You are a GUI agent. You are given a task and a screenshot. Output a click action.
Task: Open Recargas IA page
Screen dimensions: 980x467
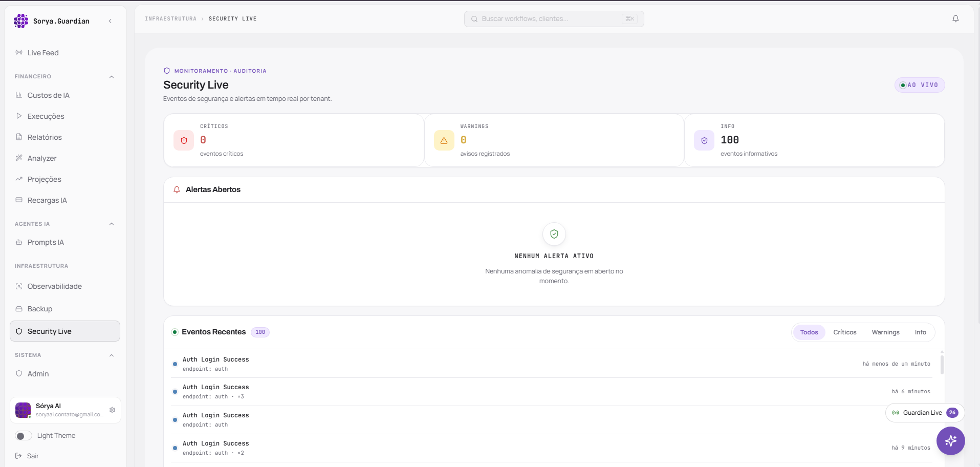tap(65, 200)
